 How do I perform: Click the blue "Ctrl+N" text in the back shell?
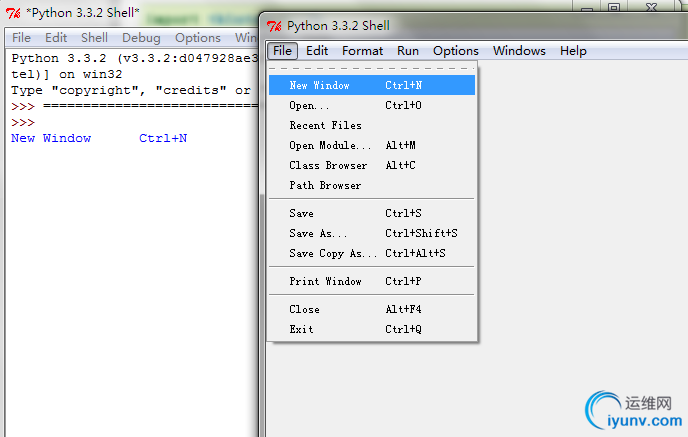tap(163, 138)
